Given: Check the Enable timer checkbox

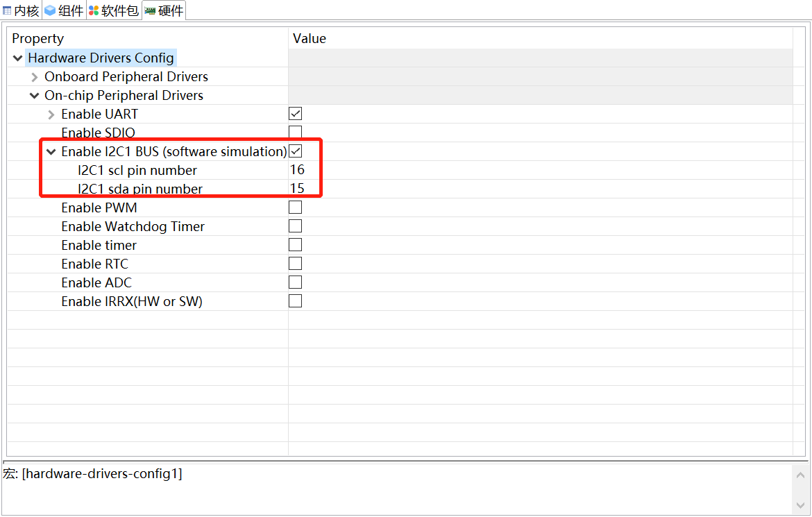Looking at the screenshot, I should [x=295, y=244].
